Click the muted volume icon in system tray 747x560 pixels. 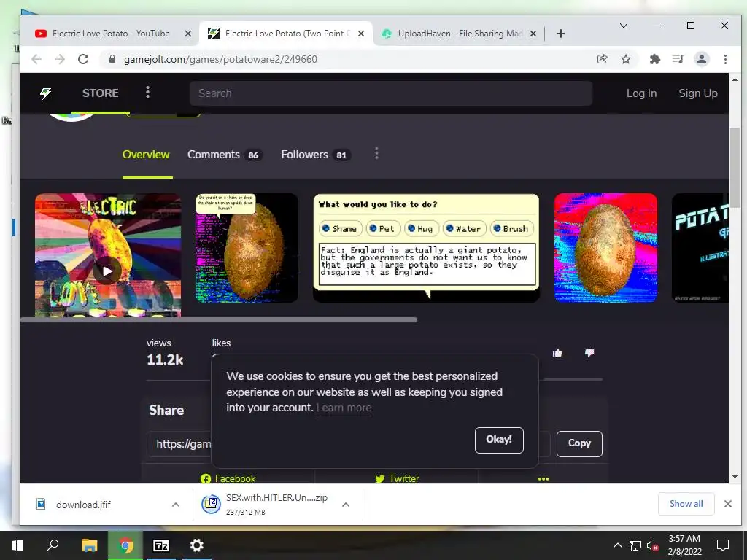point(653,545)
